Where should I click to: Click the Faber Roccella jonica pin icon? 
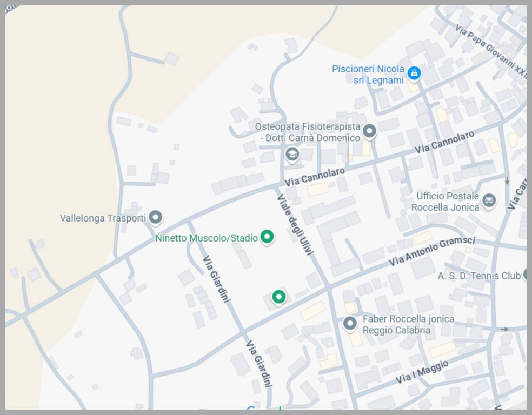click(x=350, y=324)
